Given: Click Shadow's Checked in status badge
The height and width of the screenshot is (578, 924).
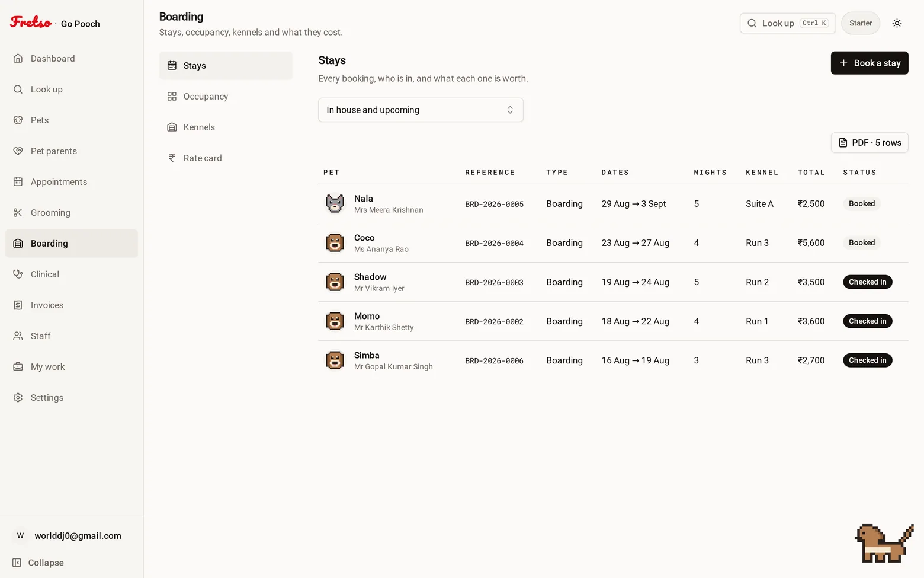Looking at the screenshot, I should click(x=867, y=282).
